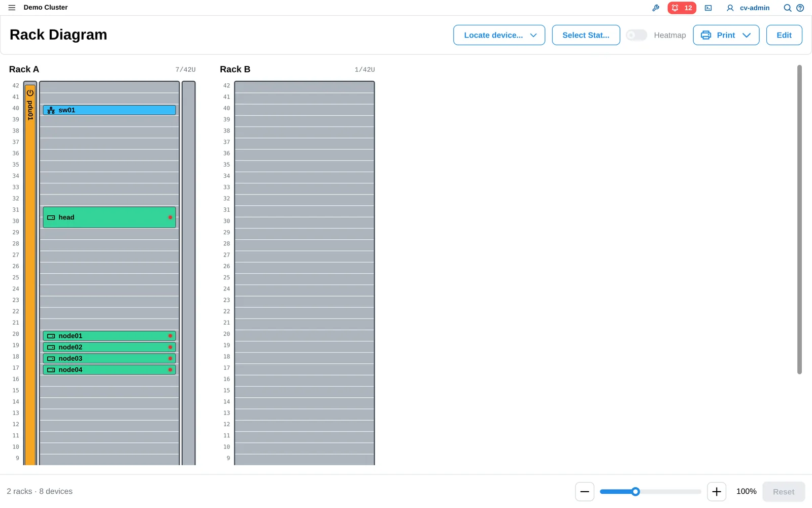
Task: Click the server icon on node02
Action: (x=51, y=347)
